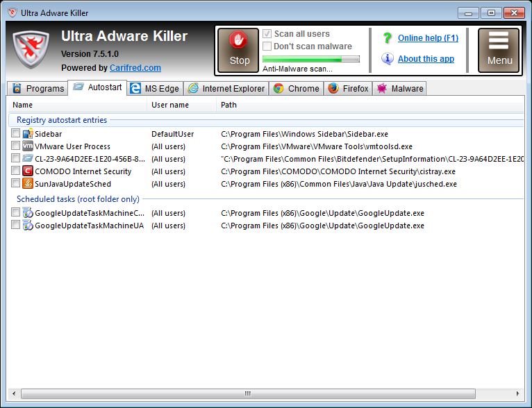Viewport: 532px width, 408px height.
Task: Open the Online help (F1) link
Action: click(x=428, y=38)
